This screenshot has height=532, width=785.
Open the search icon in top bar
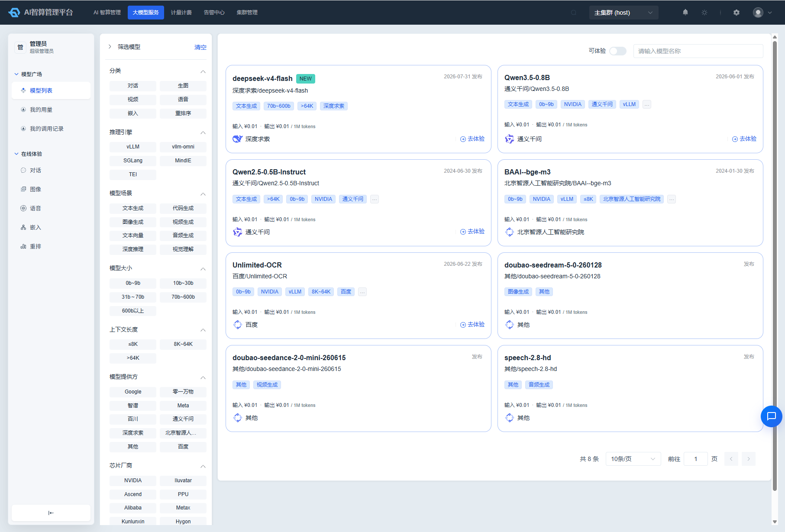pos(574,13)
